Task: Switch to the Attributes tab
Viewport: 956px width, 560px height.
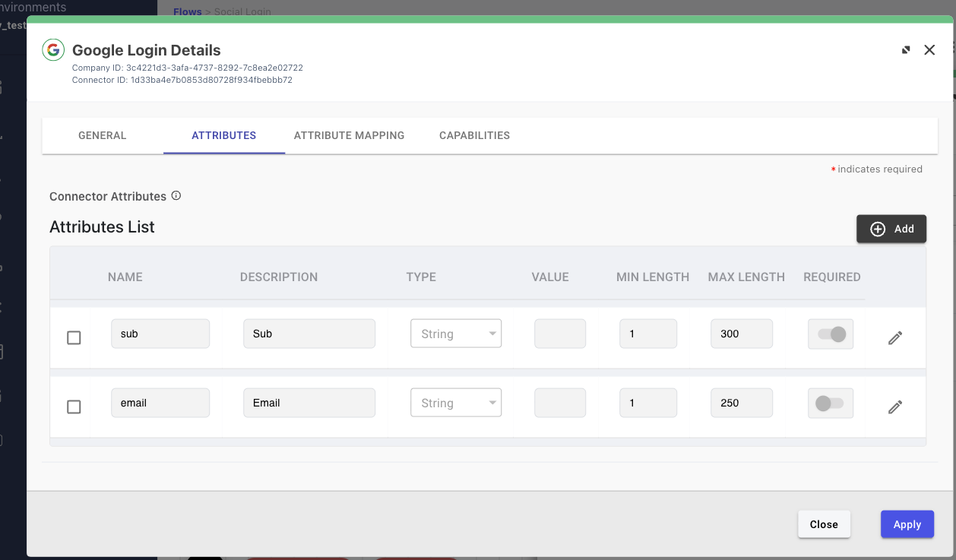Action: 224,135
